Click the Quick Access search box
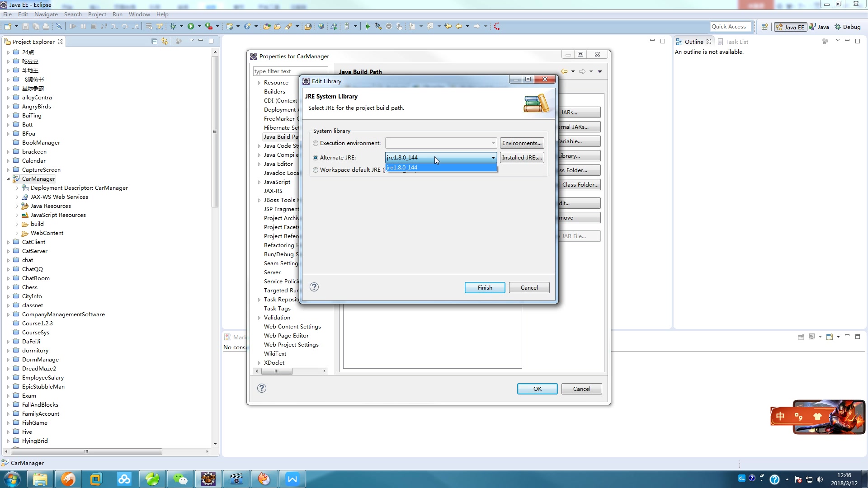 730,27
